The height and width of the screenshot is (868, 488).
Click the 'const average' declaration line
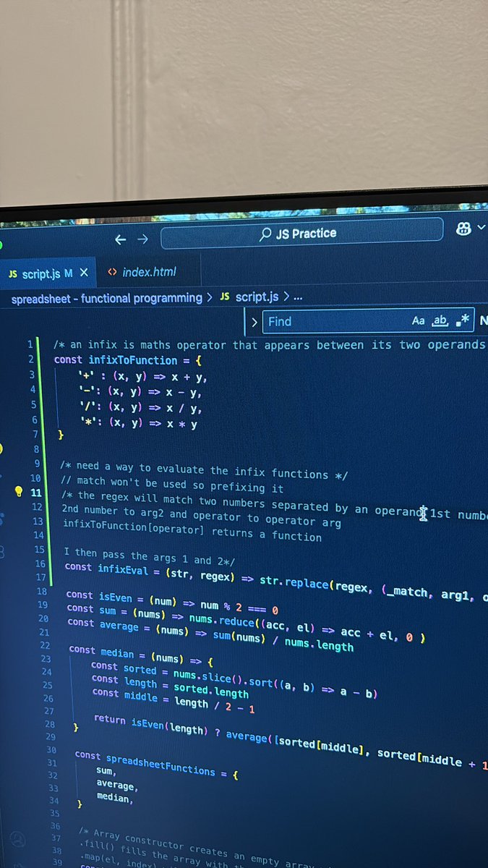210,636
